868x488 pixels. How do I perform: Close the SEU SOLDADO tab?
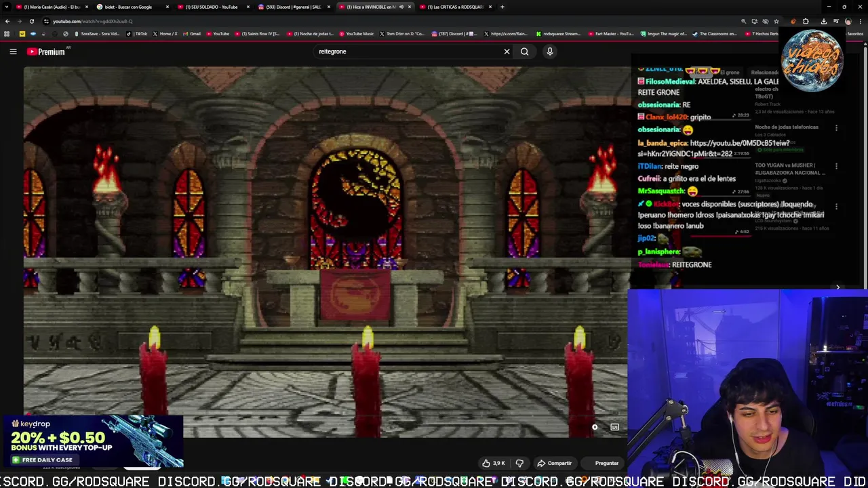pyautogui.click(x=248, y=7)
